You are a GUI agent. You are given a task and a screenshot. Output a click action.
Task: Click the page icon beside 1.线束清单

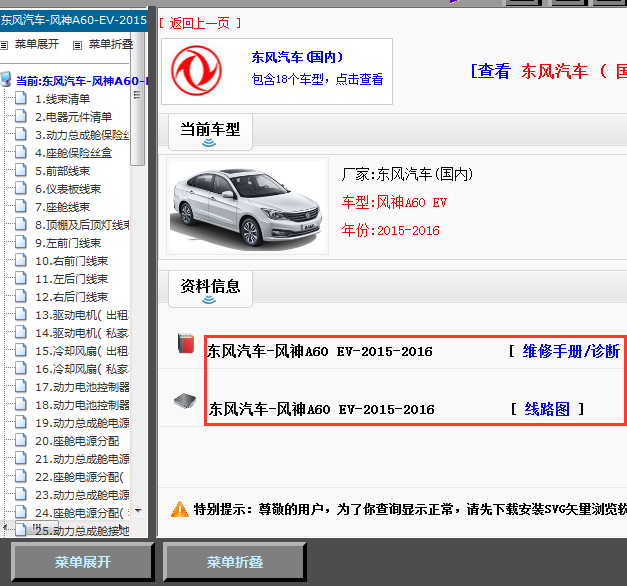[x=21, y=98]
